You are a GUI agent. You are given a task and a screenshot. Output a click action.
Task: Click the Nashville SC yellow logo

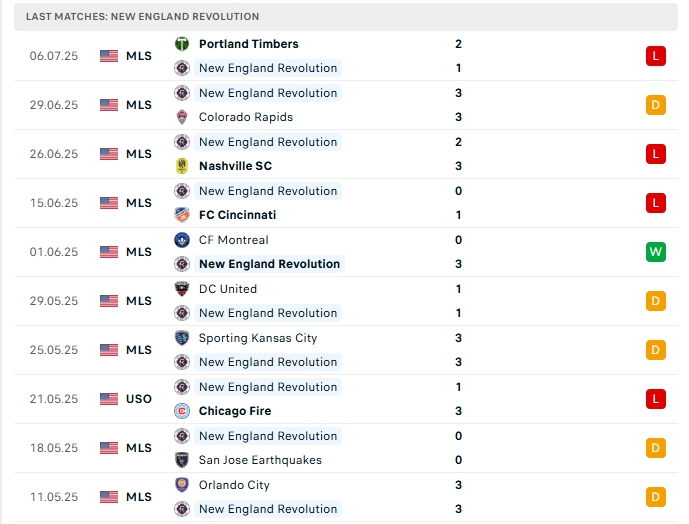(x=182, y=166)
